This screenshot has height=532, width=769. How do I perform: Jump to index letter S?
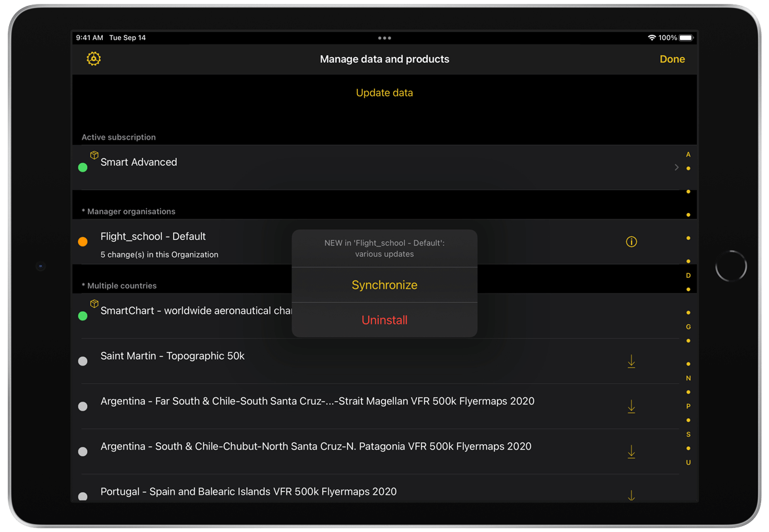pos(688,434)
